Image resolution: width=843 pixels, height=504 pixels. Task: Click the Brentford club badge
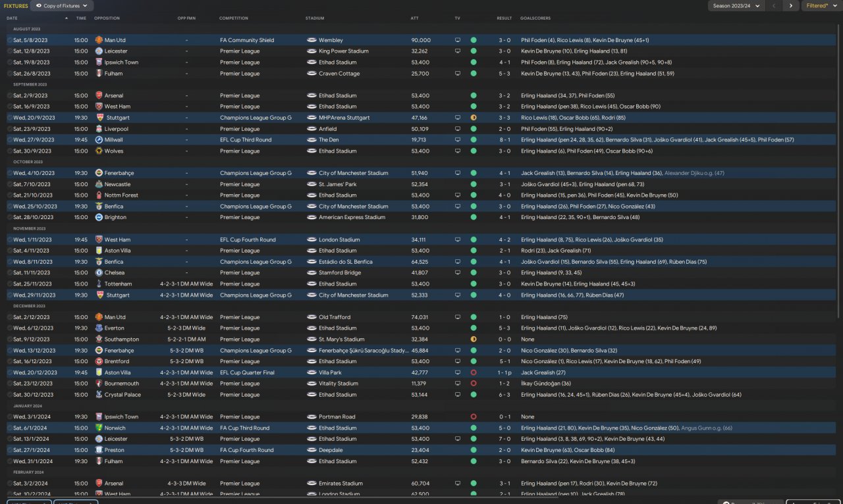tap(99, 361)
